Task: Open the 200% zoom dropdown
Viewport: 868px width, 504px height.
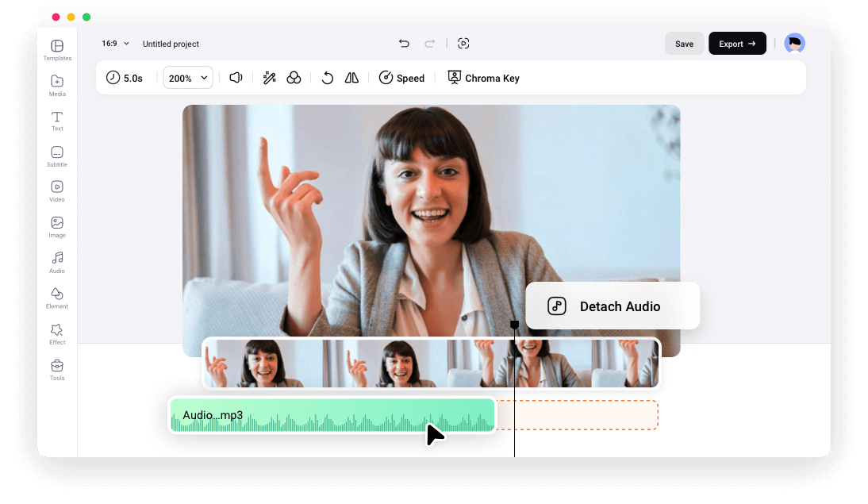Action: tap(188, 78)
